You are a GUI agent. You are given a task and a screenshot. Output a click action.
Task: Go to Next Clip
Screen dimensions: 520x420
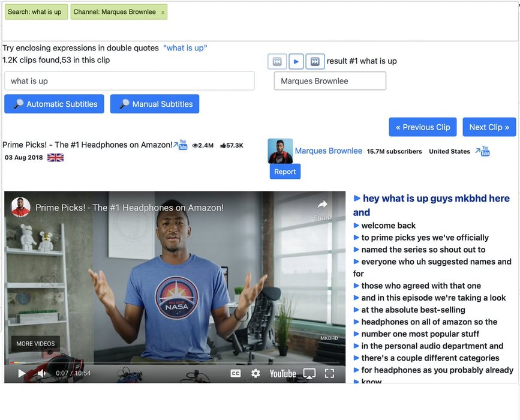tap(489, 127)
